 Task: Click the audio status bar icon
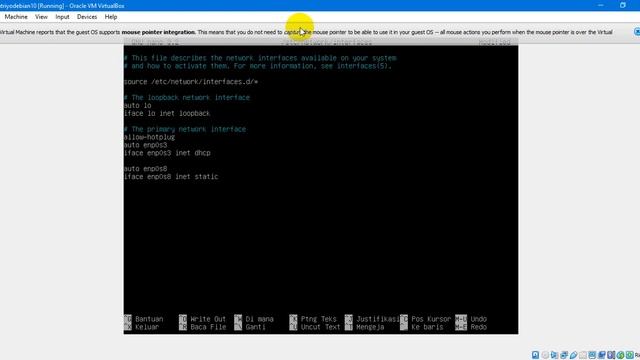click(554, 355)
